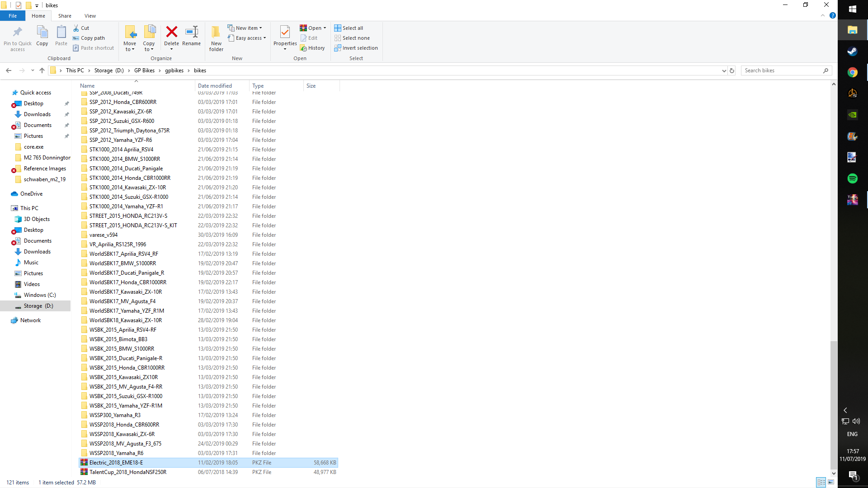The image size is (868, 488).
Task: Collapse the ribbon with the chevron
Action: tap(823, 15)
